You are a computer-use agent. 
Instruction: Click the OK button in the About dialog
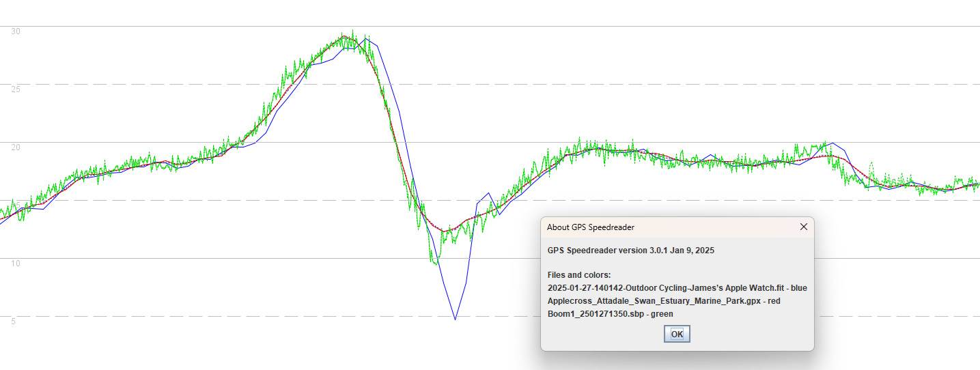pos(677,334)
